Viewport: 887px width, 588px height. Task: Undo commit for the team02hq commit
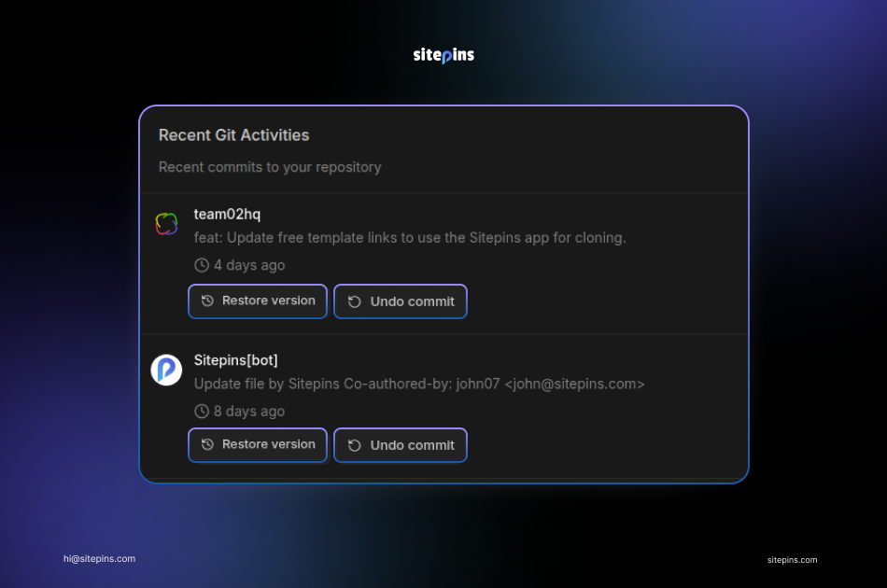(401, 301)
